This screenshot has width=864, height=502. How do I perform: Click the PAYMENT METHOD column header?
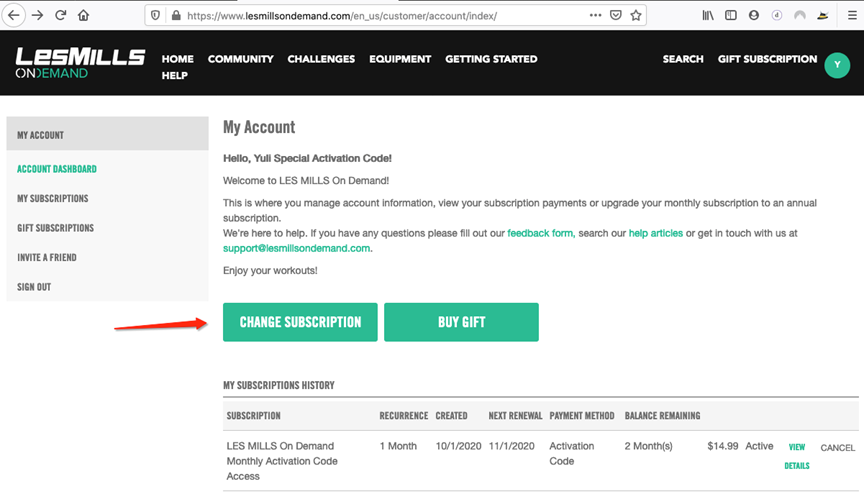click(582, 416)
